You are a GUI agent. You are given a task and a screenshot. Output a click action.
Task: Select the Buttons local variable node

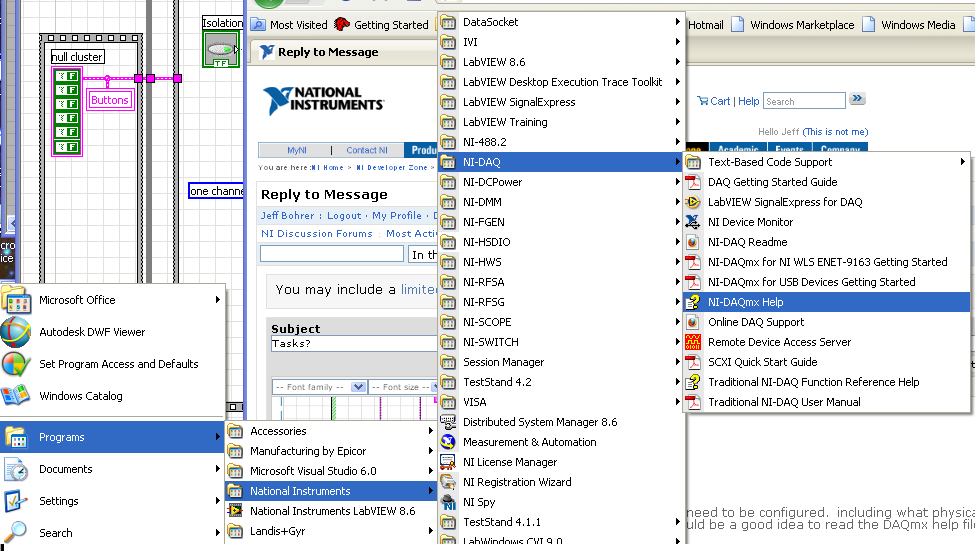pyautogui.click(x=110, y=100)
